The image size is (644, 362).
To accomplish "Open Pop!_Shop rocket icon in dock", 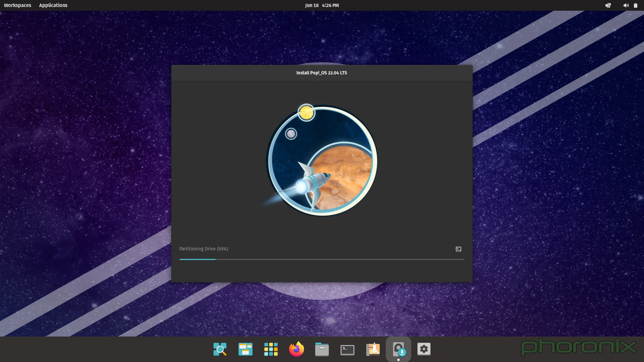I will (373, 349).
